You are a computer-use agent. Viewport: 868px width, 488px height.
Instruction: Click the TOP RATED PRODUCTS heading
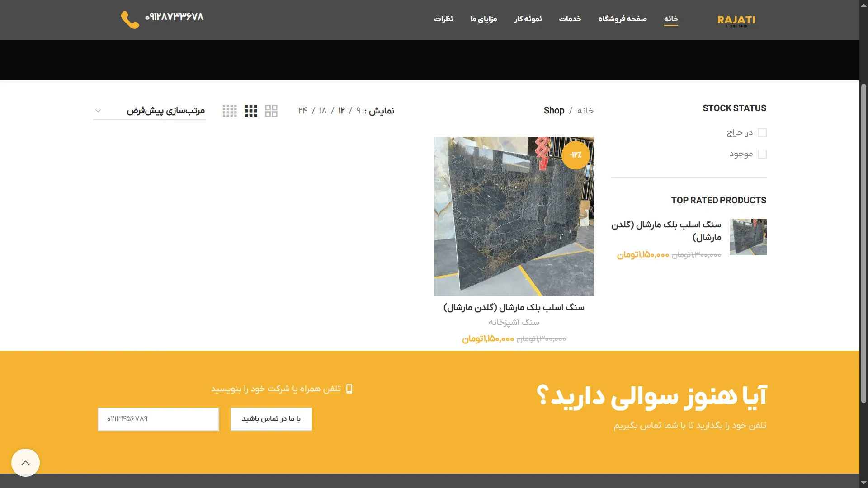[x=719, y=201]
